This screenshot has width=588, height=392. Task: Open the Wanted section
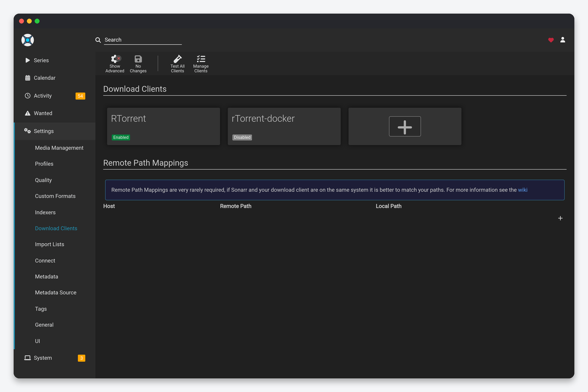(55, 113)
